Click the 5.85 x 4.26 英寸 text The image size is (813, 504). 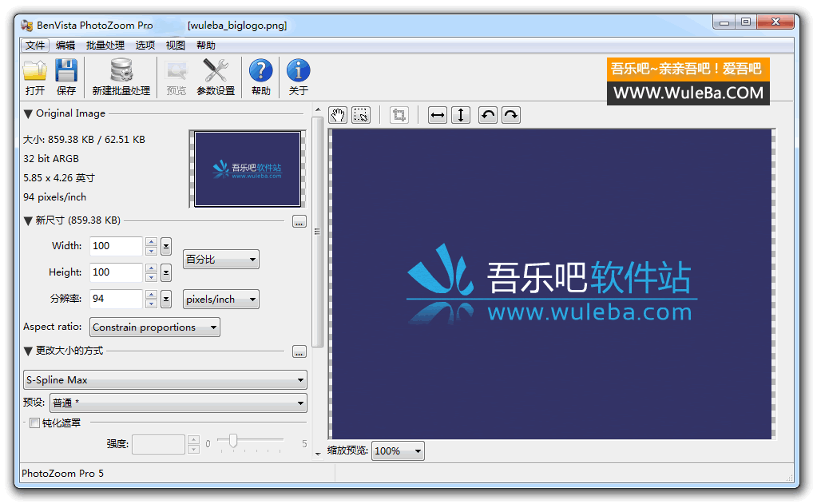(59, 178)
